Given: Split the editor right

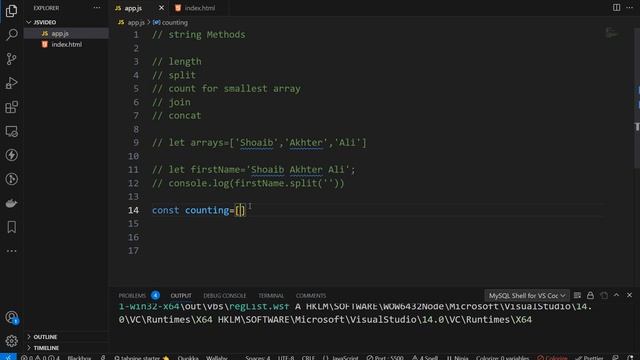Looking at the screenshot, I should pyautogui.click(x=616, y=8).
